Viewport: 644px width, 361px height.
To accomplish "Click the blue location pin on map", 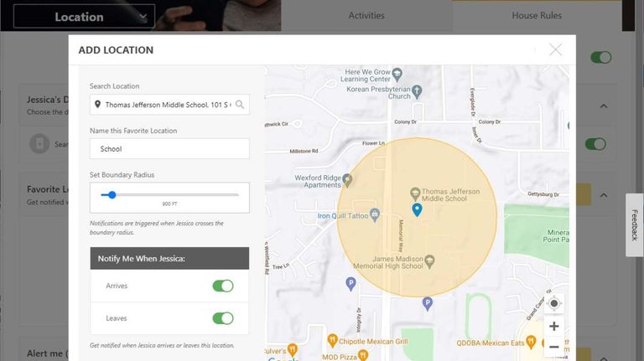I will [x=417, y=209].
